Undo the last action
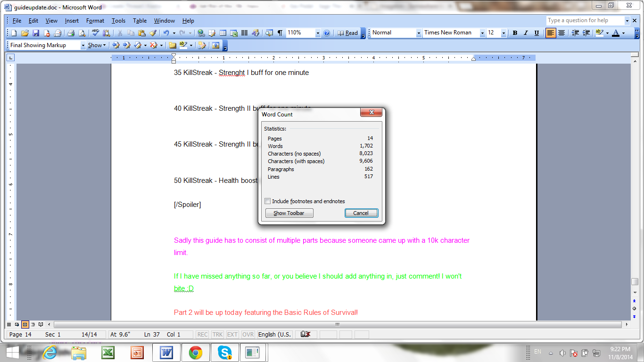The width and height of the screenshot is (644, 362). (166, 33)
